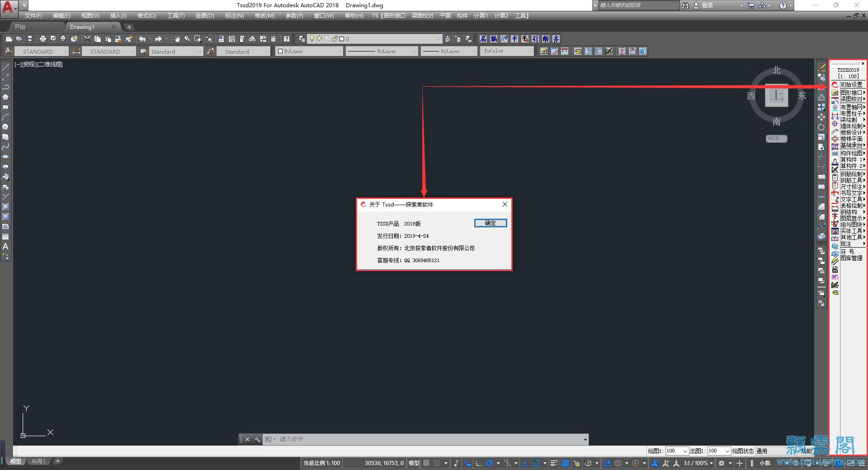Open the 绘图(D) menu
868x470 pixels.
[205, 16]
